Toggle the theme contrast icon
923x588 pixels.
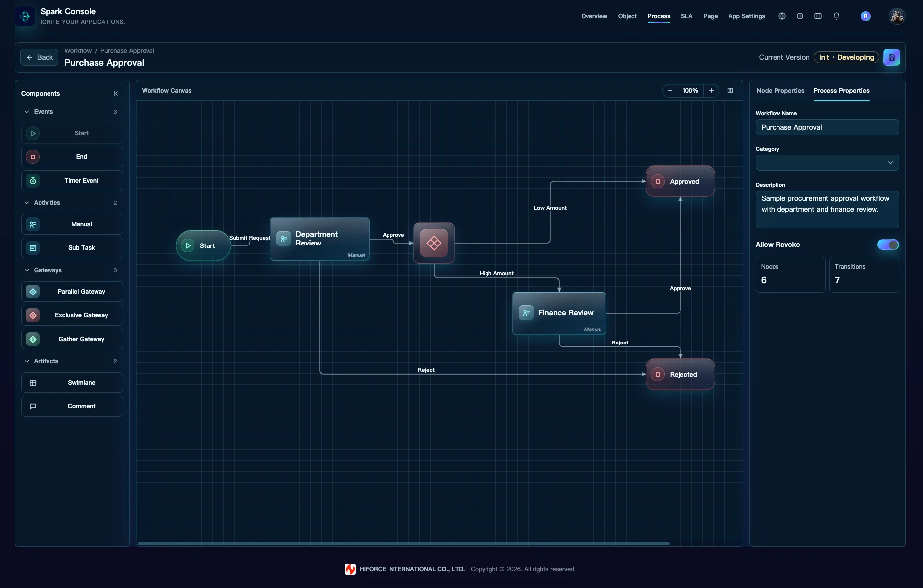800,16
